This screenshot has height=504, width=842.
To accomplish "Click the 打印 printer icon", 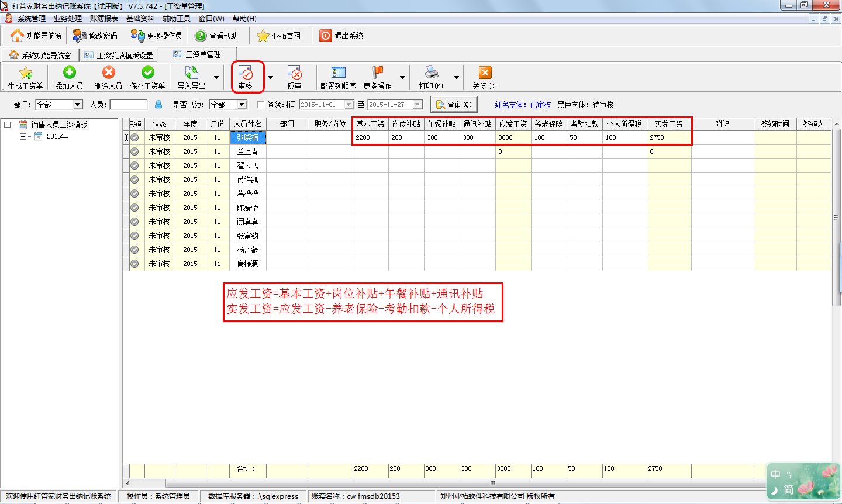I will [x=431, y=73].
